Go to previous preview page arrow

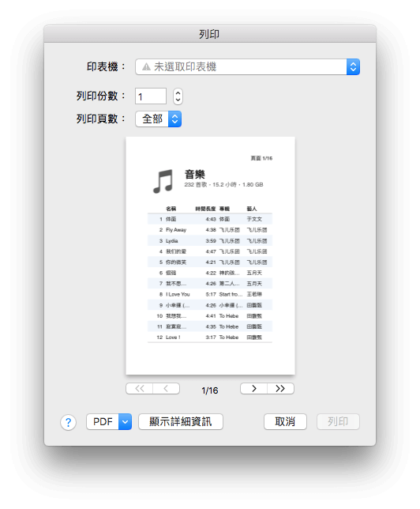(166, 389)
